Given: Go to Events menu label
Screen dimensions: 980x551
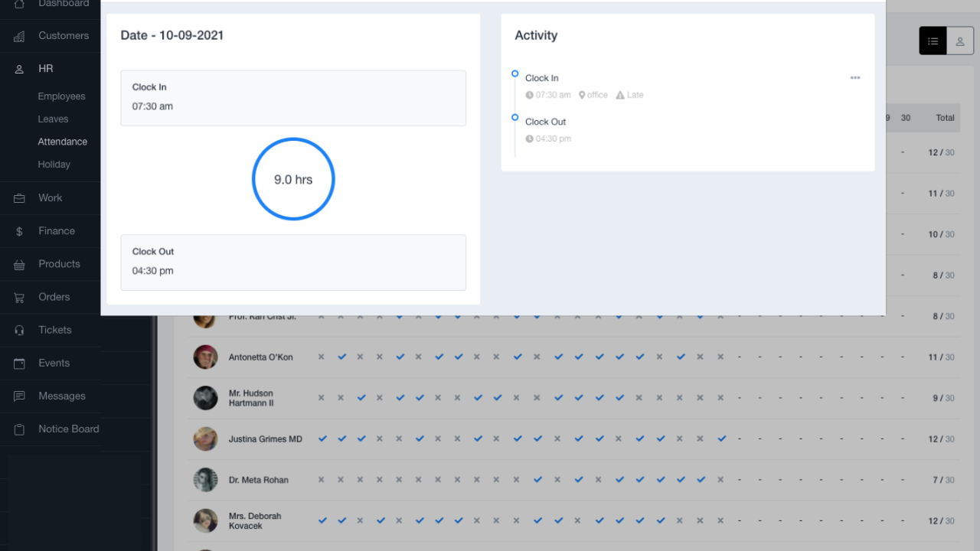Looking at the screenshot, I should 54,363.
